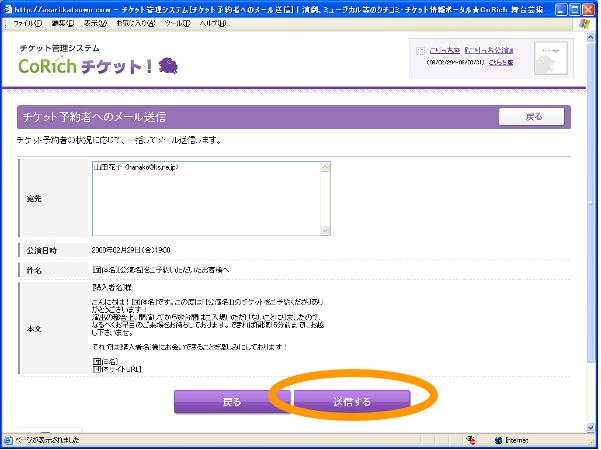Open the ファイル(F) menu
Image resolution: width=601 pixels, height=450 pixels.
pos(26,22)
